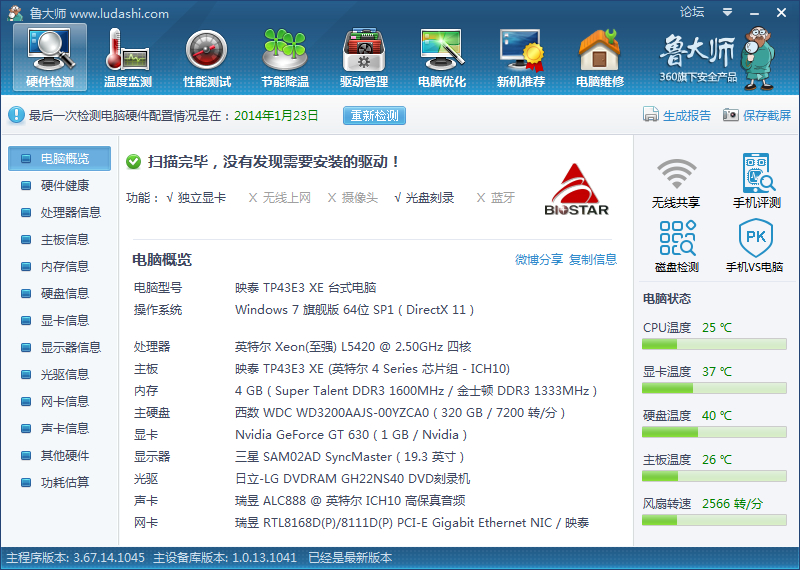This screenshot has width=800, height=570.
Task: Click the 微博分享 Weibo share link
Action: pyautogui.click(x=539, y=259)
